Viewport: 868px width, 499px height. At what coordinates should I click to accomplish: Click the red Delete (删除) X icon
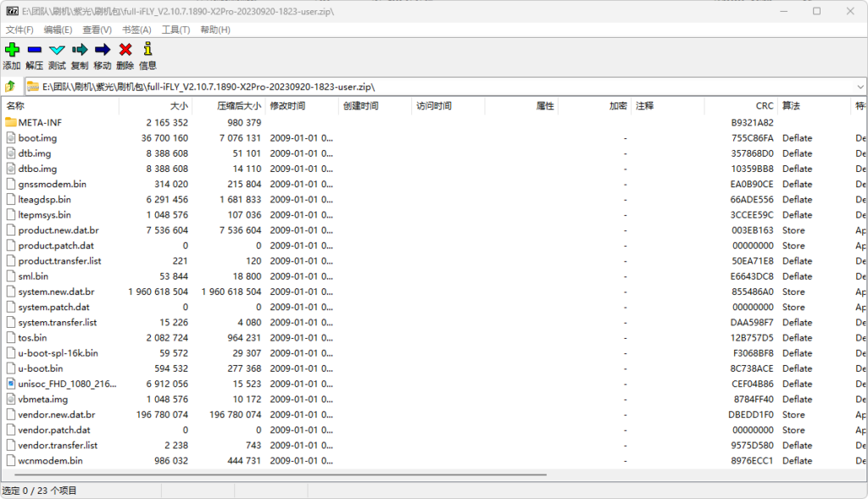point(125,50)
